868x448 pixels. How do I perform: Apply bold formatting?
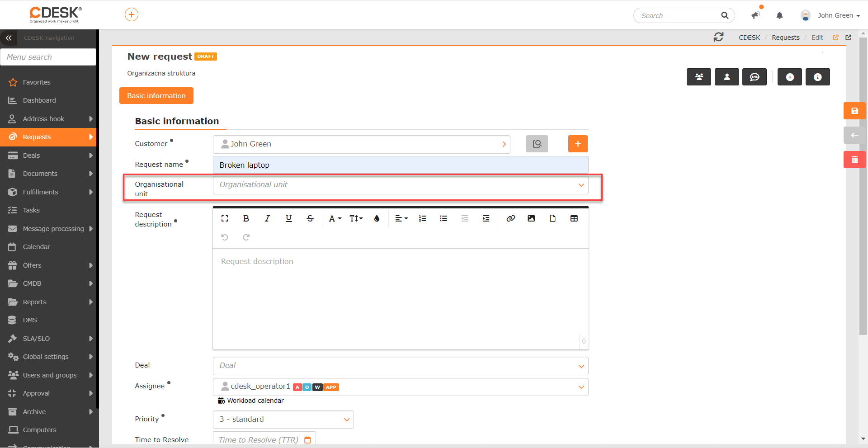pyautogui.click(x=246, y=218)
